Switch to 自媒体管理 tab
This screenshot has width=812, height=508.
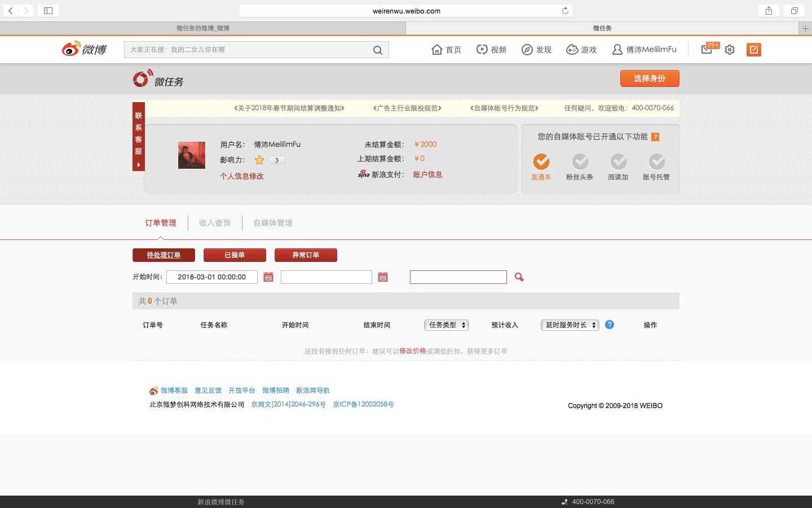point(273,223)
